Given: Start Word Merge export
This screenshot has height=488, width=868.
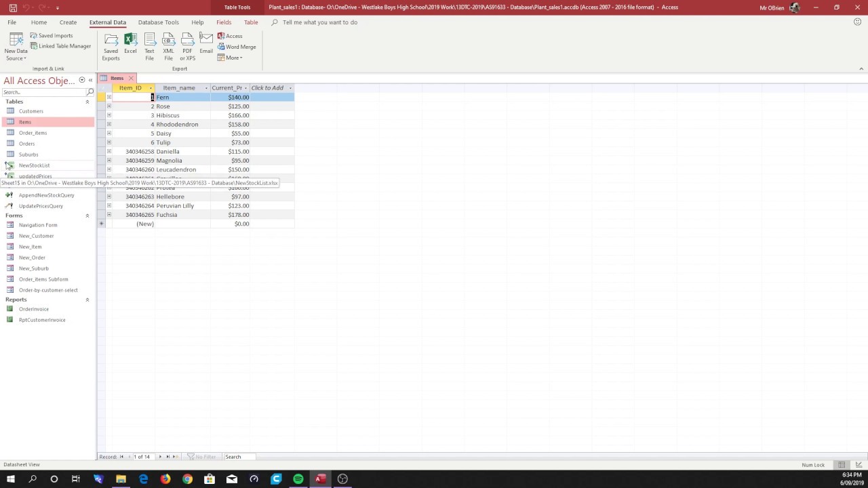Looking at the screenshot, I should tap(237, 47).
